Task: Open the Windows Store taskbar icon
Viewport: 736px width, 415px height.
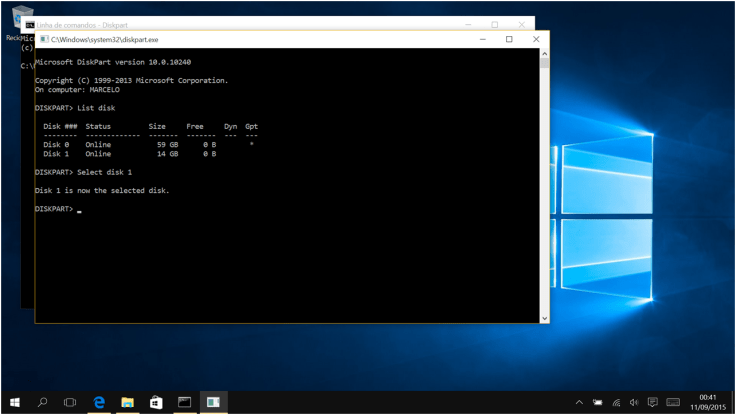Action: pos(156,402)
